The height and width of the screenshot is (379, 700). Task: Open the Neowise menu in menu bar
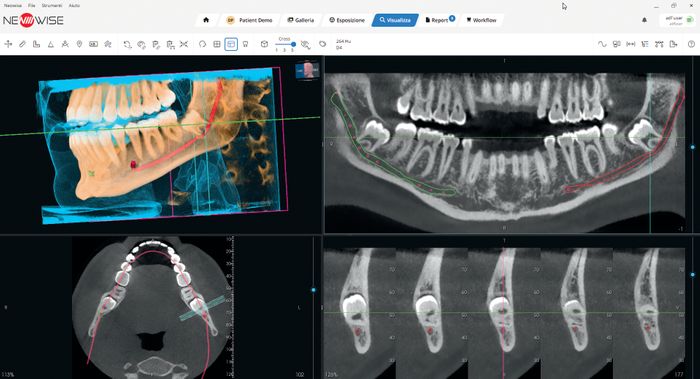[x=12, y=6]
